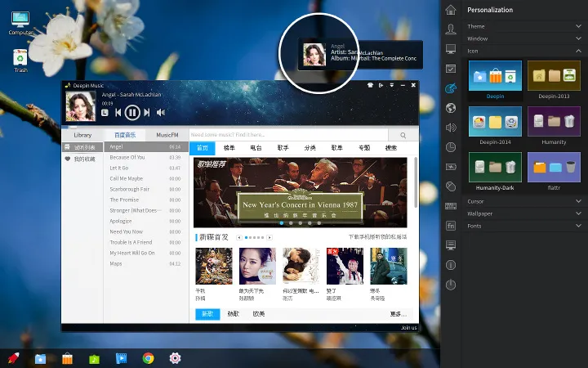Open Deepin Music main menu dropdown icon
The image size is (588, 368).
coord(391,85)
